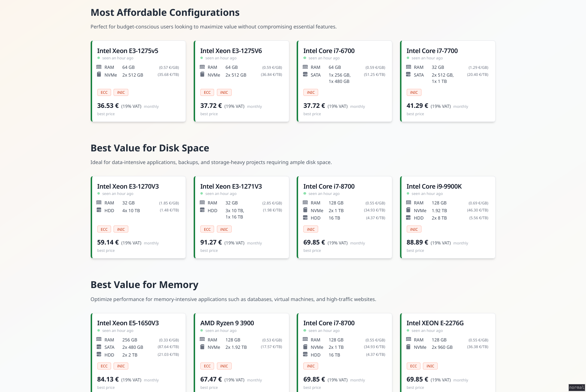Toggle the iNIC badge on Intel Core i7-7700 card
The height and width of the screenshot is (392, 586).
[x=414, y=92]
